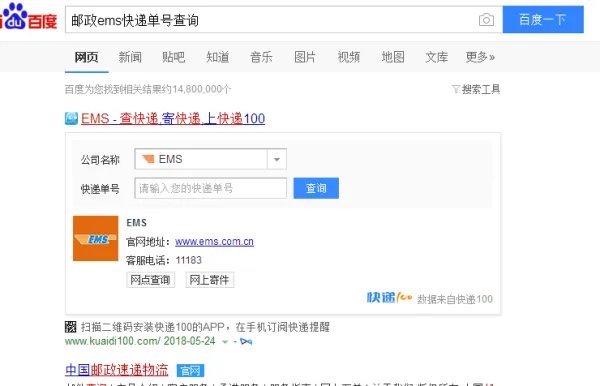The height and width of the screenshot is (386, 600).
Task: Open 搜索工具 filter options
Action: tap(481, 89)
